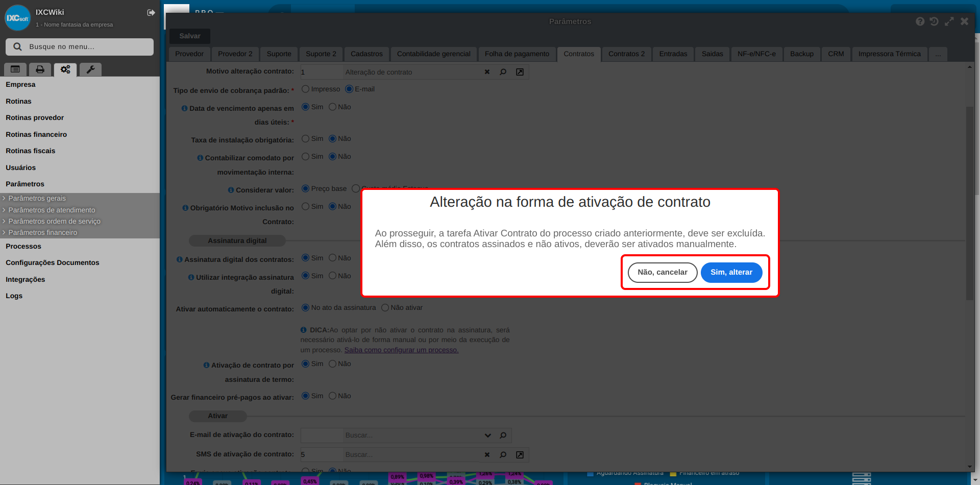Click the logout icon beside IXCWiki
The image size is (980, 485).
(x=151, y=13)
